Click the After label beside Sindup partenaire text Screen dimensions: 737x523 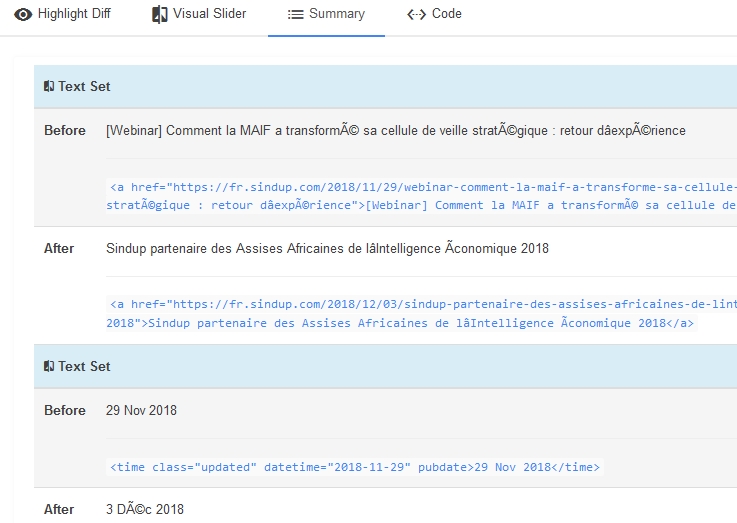click(x=59, y=249)
